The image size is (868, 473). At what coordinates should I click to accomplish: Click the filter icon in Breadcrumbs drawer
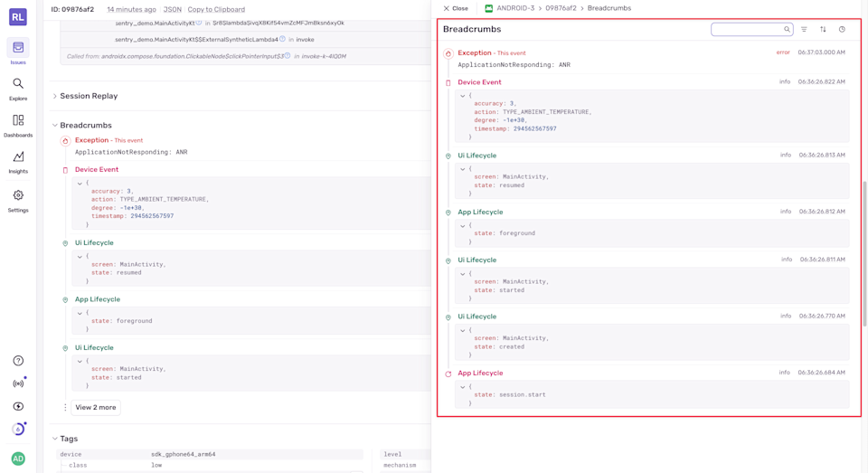click(x=804, y=29)
